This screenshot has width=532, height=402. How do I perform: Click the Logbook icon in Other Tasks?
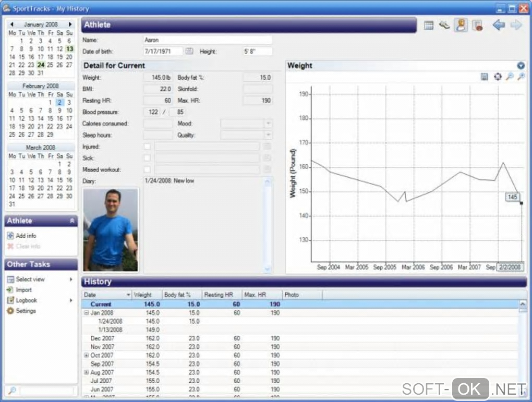[x=10, y=300]
